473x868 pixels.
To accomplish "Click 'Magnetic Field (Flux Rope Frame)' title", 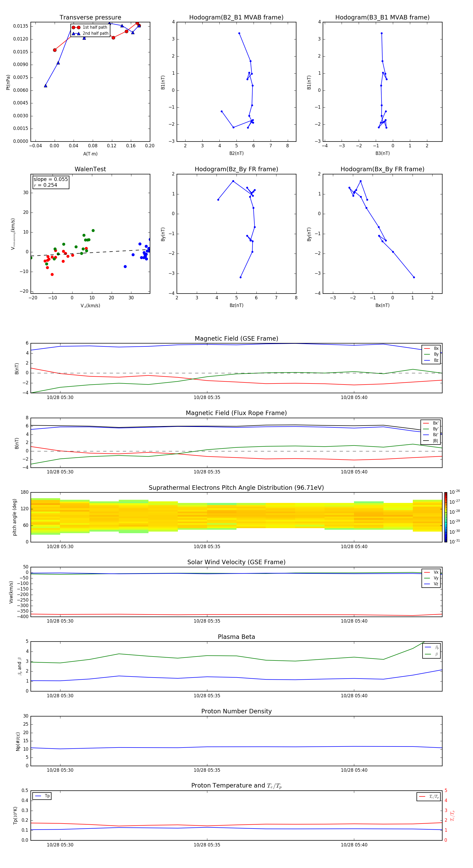I will tap(236, 413).
